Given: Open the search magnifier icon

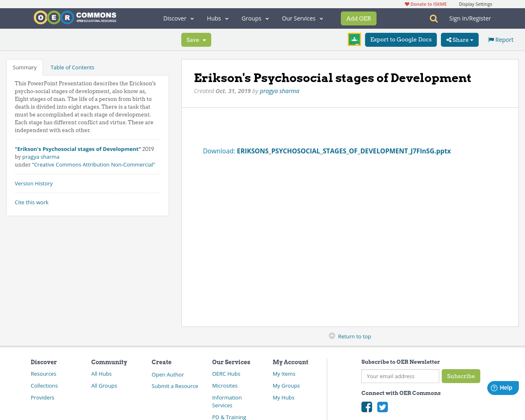Looking at the screenshot, I should (x=434, y=18).
